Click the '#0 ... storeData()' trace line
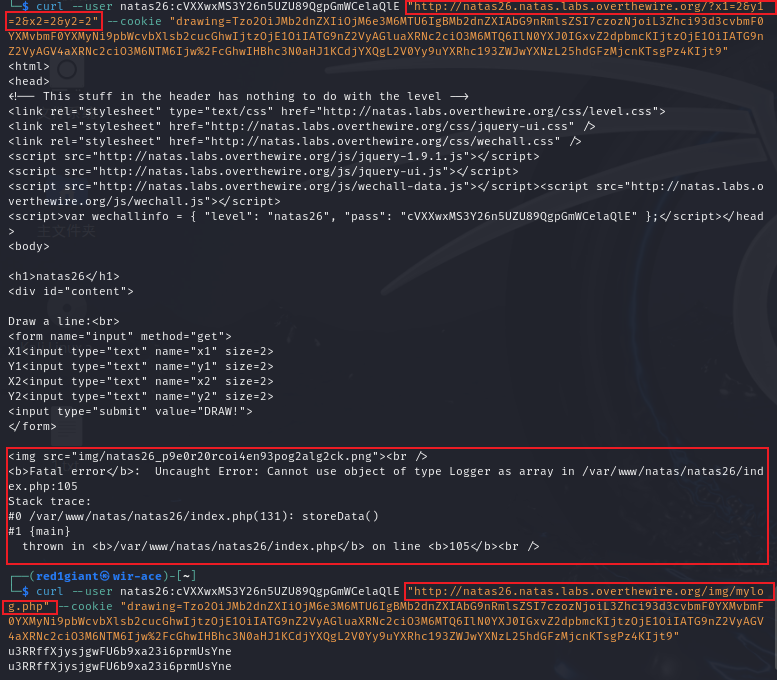This screenshot has height=680, width=777. tap(193, 516)
